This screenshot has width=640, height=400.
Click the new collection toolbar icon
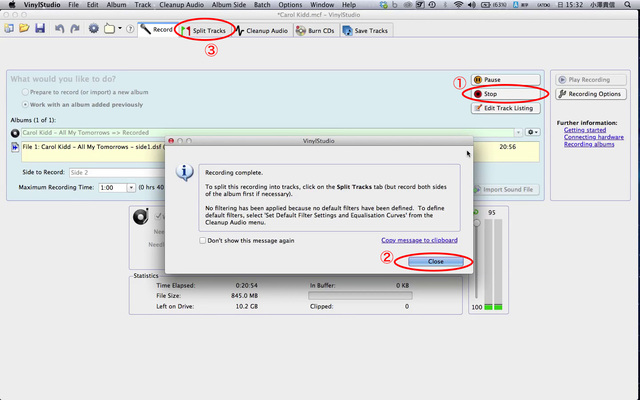(9, 29)
